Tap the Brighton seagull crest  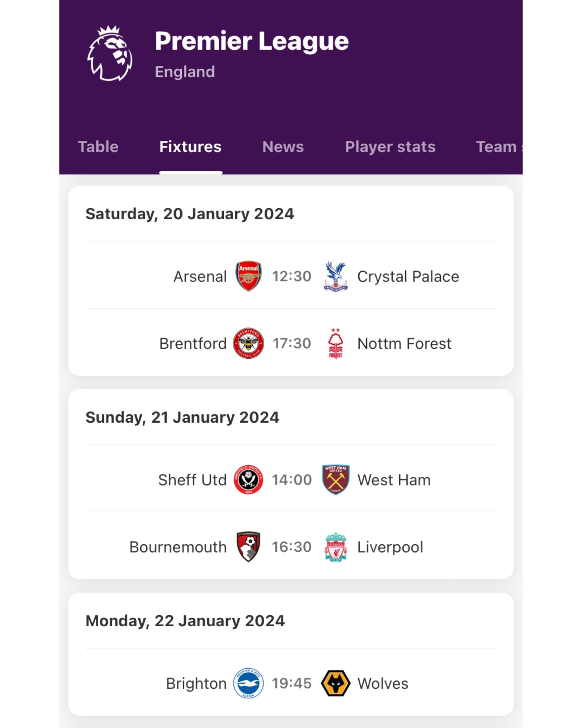coord(248,683)
